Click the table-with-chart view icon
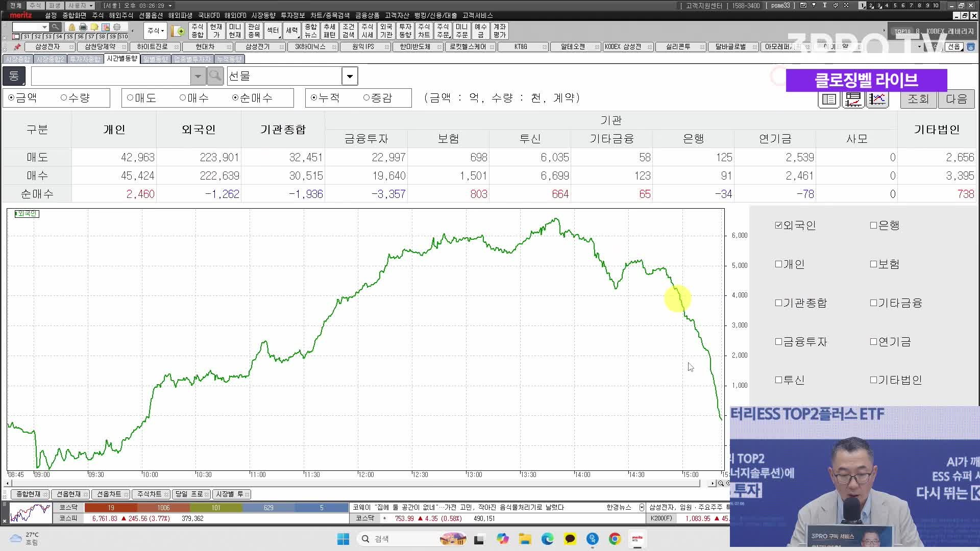Screen dimensions: 980x551 [853, 99]
